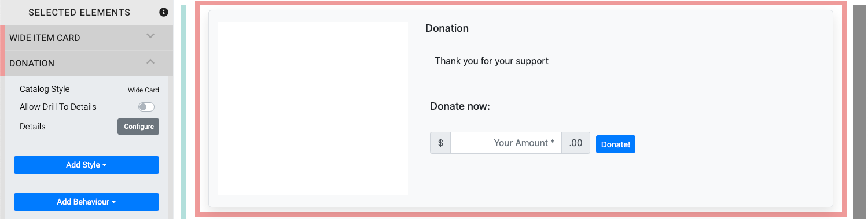Open the Add Behaviour dropdown
This screenshot has width=868, height=219.
tap(86, 202)
